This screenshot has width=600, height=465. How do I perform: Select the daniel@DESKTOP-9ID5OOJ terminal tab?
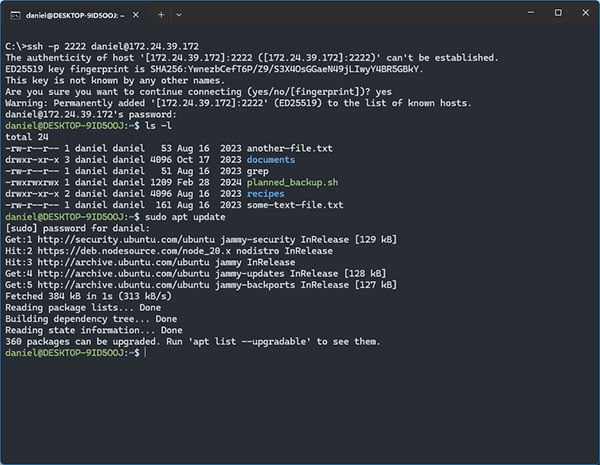tap(75, 15)
